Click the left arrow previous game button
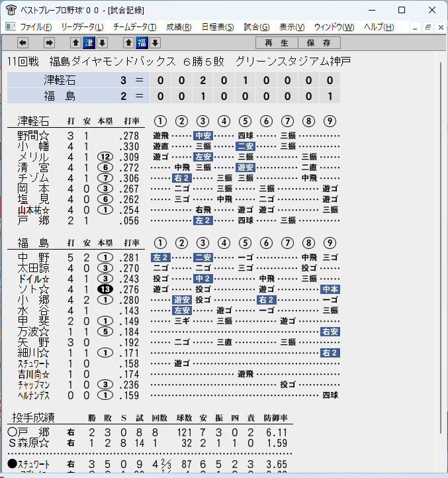Viewport: 448px width, 478px height. click(22, 43)
